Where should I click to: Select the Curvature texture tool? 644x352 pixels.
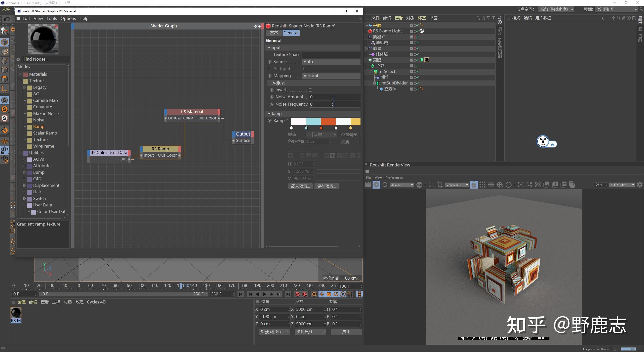click(43, 107)
